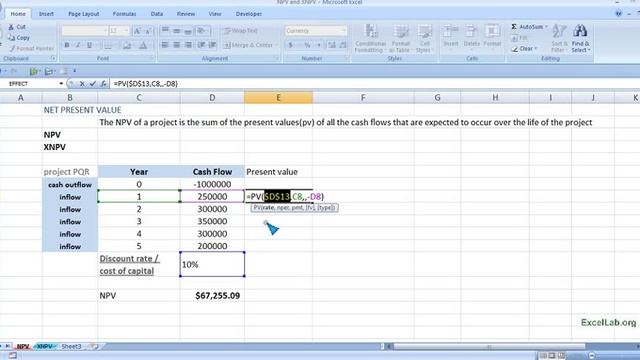Image resolution: width=640 pixels, height=360 pixels.
Task: Toggle Align Text Right
Action: (188, 45)
